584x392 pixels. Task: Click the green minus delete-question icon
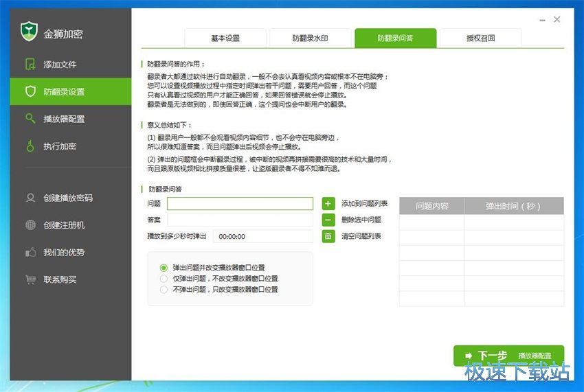coord(328,220)
